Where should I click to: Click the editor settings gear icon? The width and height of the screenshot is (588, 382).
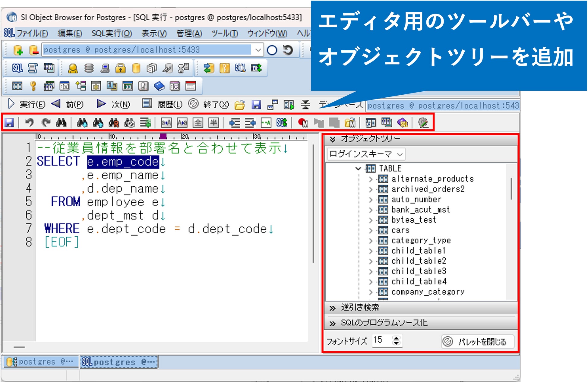(423, 123)
